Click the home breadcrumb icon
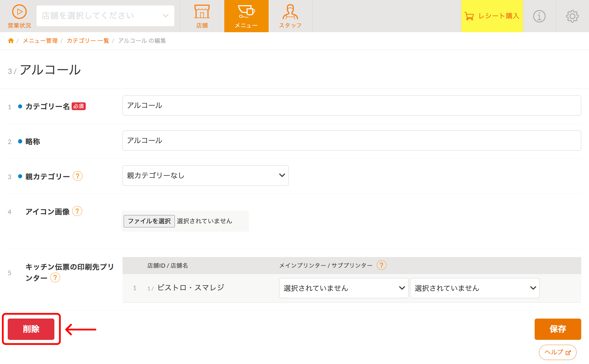 coord(11,41)
